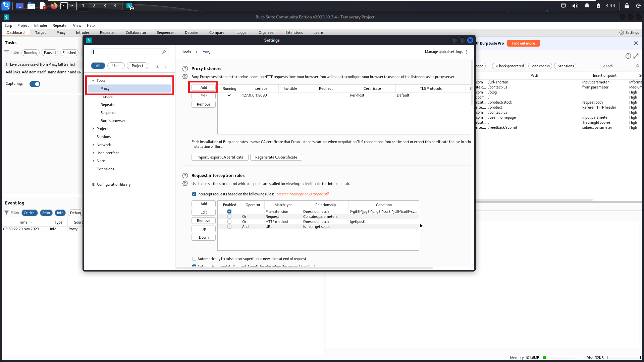Click the horizontal scrollbar at Settings bottom
The image size is (644, 362).
click(305, 268)
